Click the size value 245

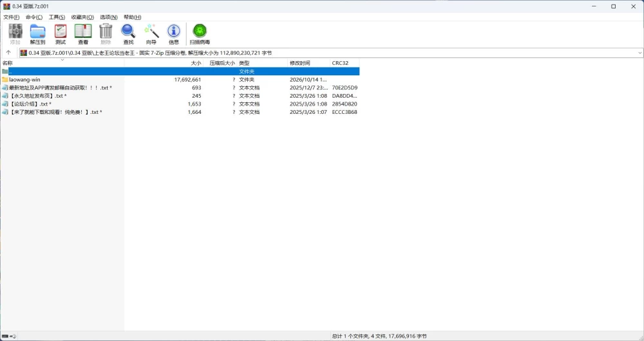pos(196,96)
